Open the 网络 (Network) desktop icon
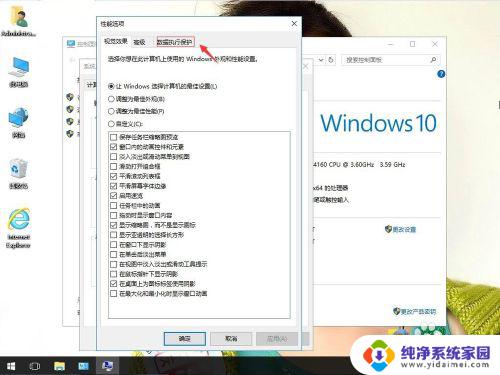Image resolution: width=500 pixels, height=375 pixels. tap(19, 122)
